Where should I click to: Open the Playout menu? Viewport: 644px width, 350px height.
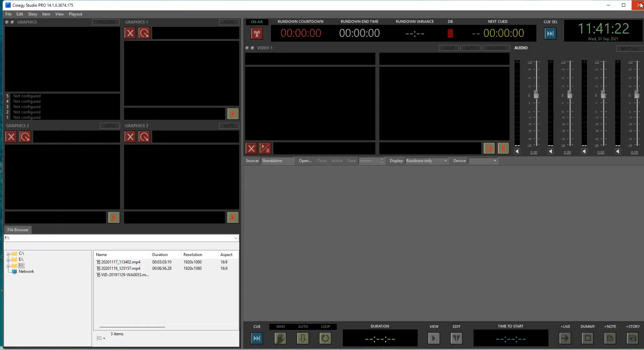[75, 14]
